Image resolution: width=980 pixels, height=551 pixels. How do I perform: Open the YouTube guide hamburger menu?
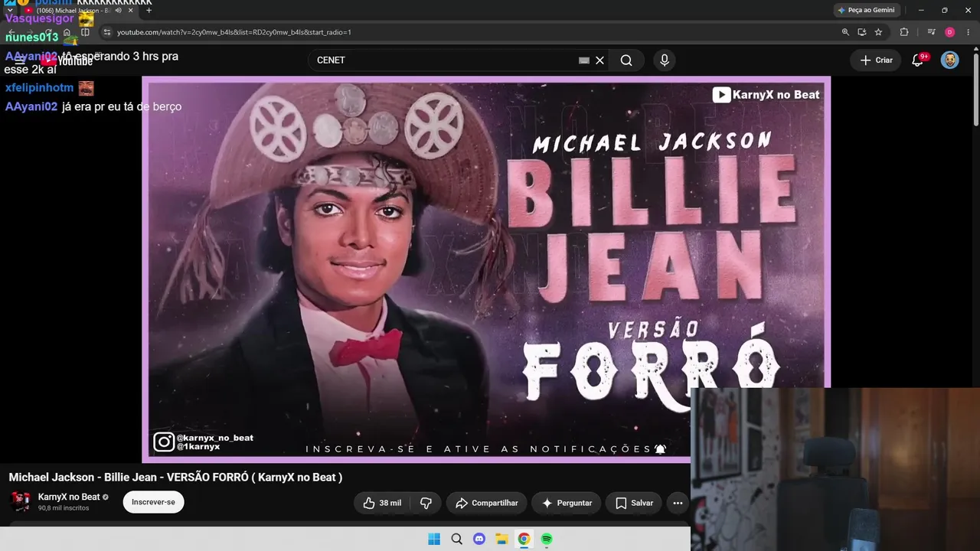(x=19, y=60)
